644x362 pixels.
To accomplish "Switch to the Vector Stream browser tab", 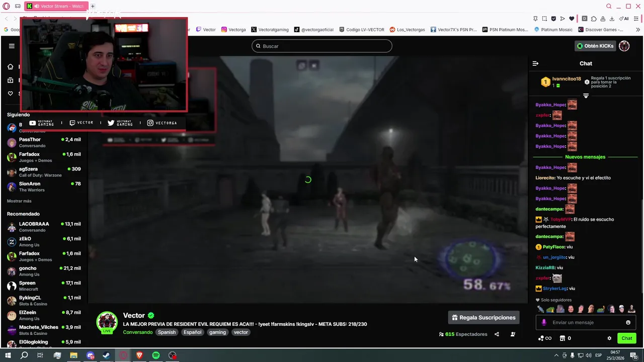I will click(x=55, y=6).
